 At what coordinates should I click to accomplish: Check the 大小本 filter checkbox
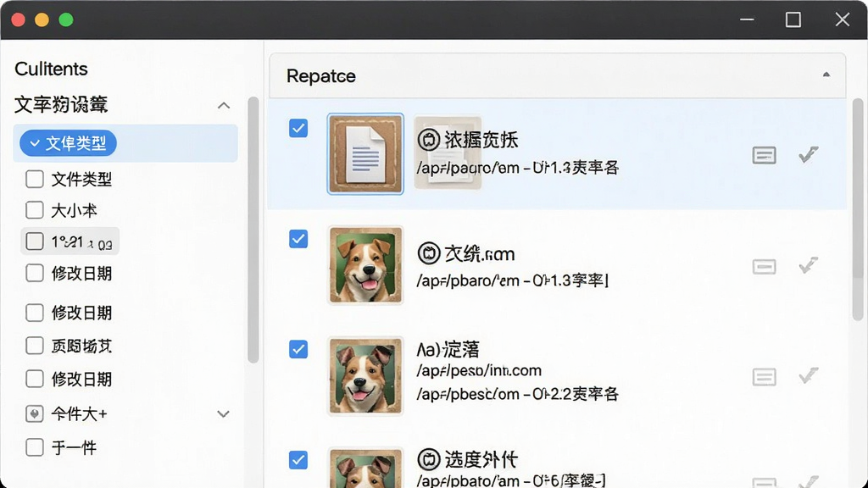point(34,210)
